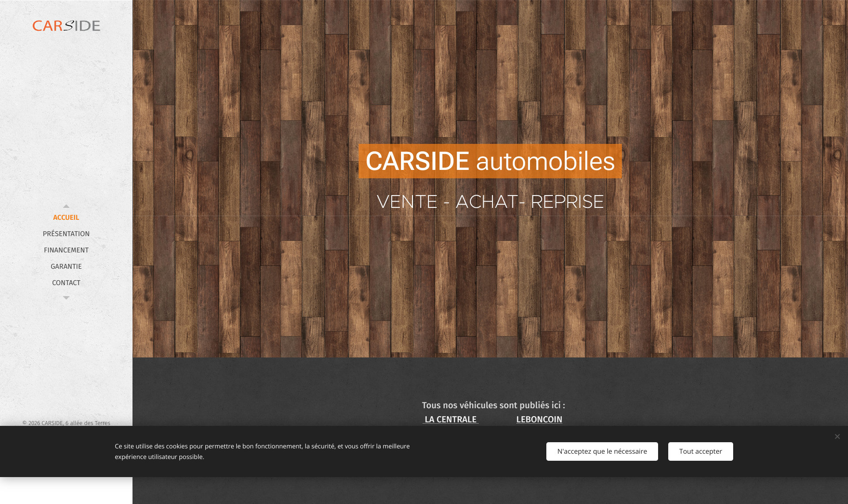848x504 pixels.
Task: Click "Tous nos véhicules sont publiés ici" text
Action: pos(493,405)
